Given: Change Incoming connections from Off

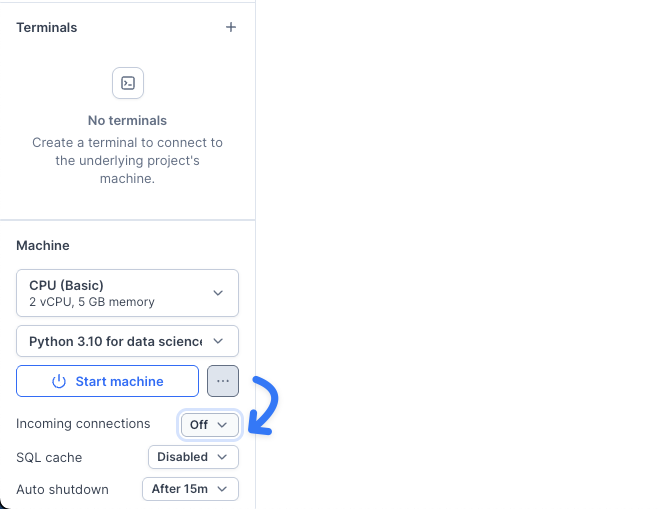Looking at the screenshot, I should [210, 424].
